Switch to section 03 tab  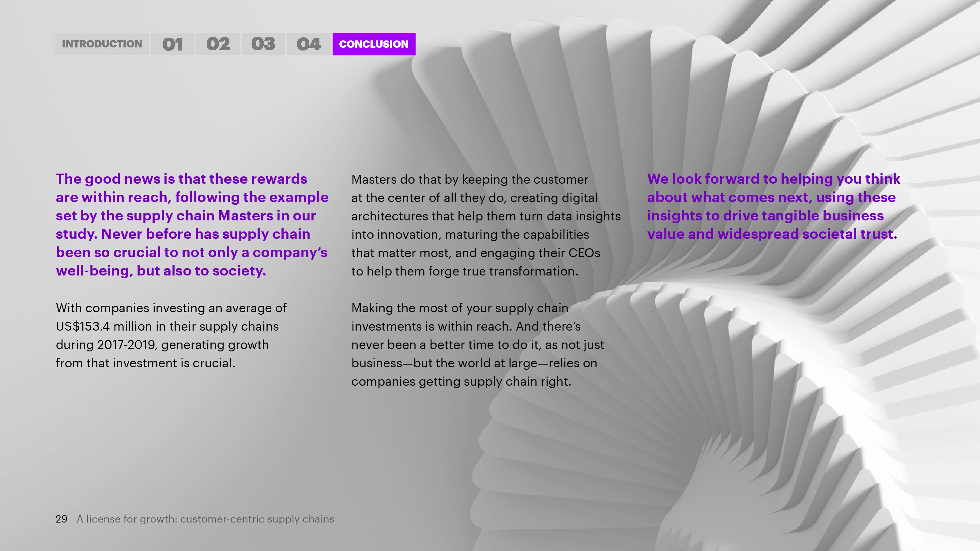(263, 44)
